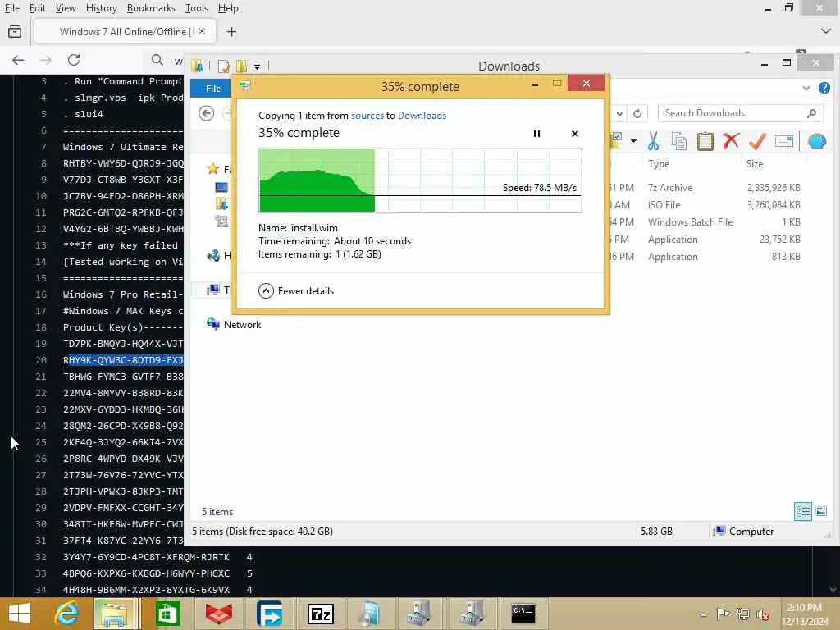Launch Internet Explorer from taskbar

click(66, 614)
